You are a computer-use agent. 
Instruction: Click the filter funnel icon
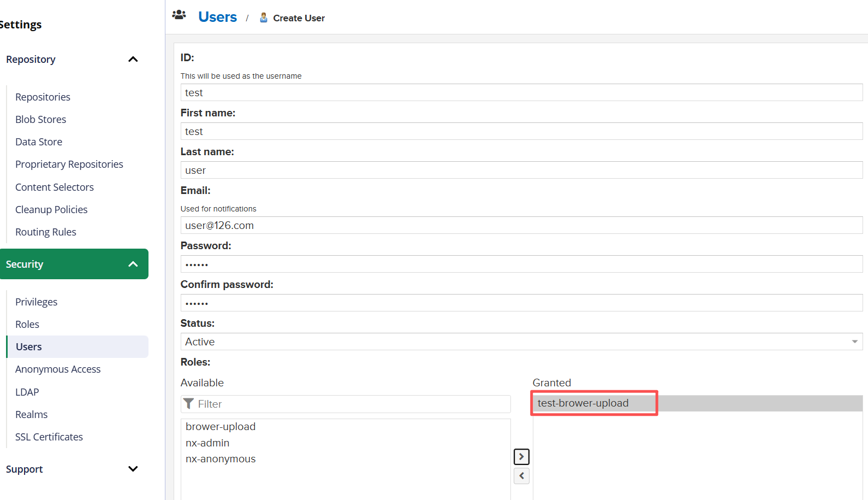point(189,404)
